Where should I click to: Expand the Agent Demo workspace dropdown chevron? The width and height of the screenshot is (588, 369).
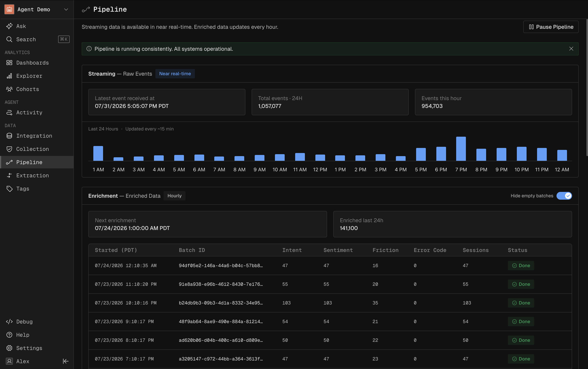coord(66,10)
